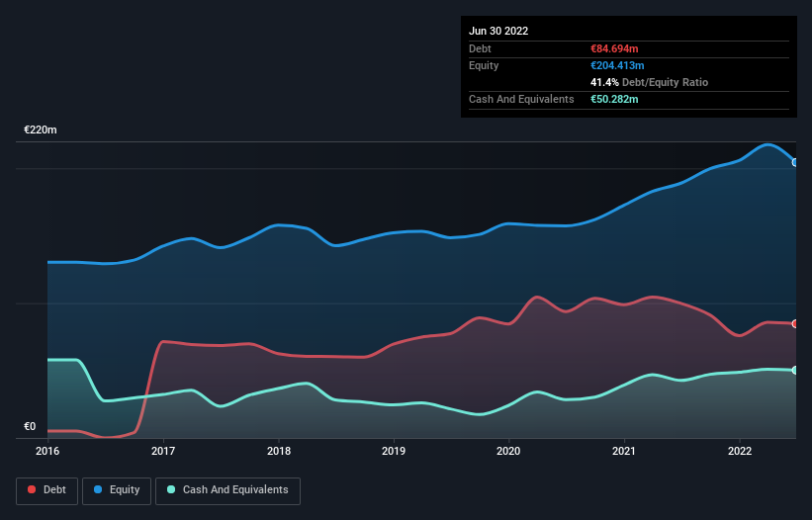Click the 2018 x-axis label
The height and width of the screenshot is (520, 812).
pos(279,451)
